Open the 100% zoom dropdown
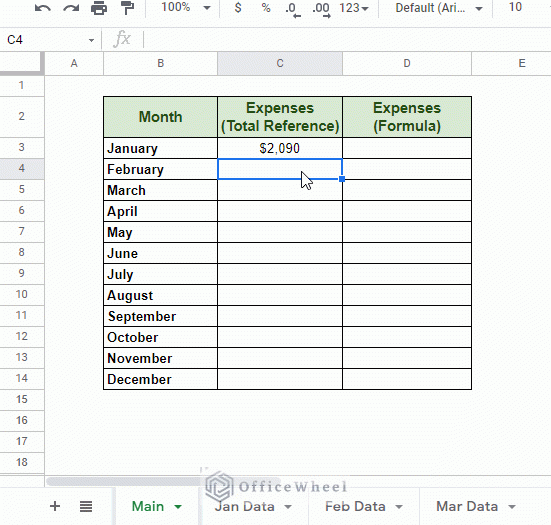 click(x=186, y=8)
